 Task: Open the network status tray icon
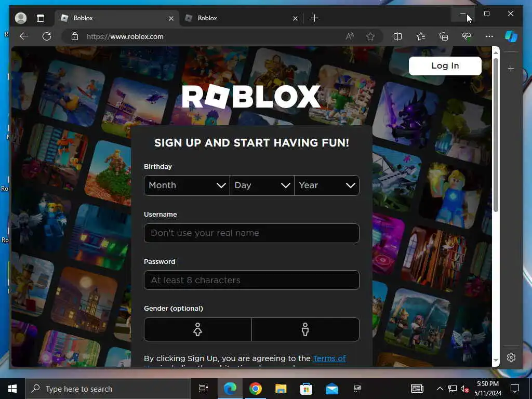[453, 389]
